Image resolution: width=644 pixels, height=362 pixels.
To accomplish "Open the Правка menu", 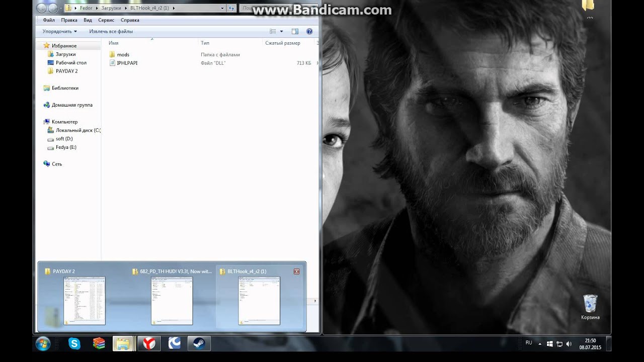I will (69, 20).
